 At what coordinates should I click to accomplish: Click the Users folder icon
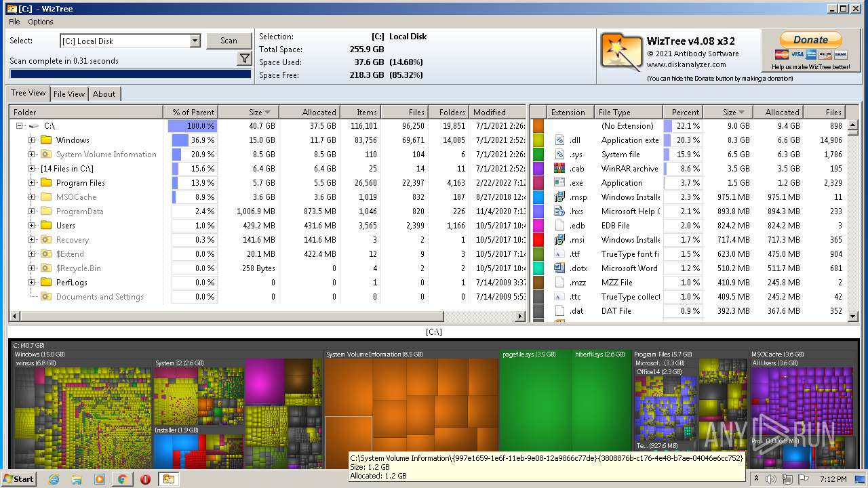pos(46,226)
